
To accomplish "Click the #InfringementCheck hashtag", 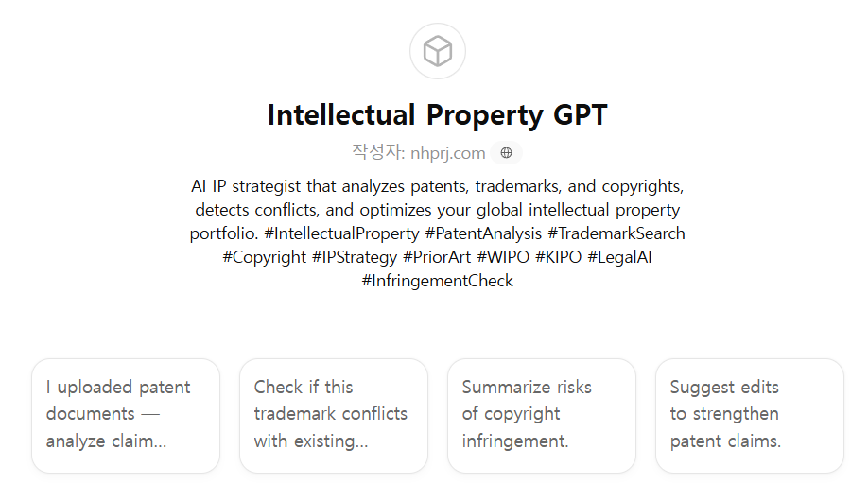I will coord(437,281).
